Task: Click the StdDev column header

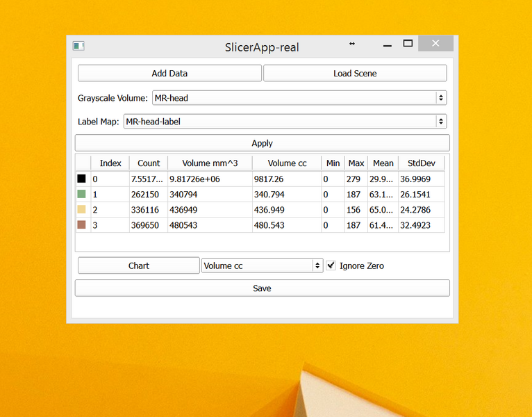Action: [x=421, y=163]
